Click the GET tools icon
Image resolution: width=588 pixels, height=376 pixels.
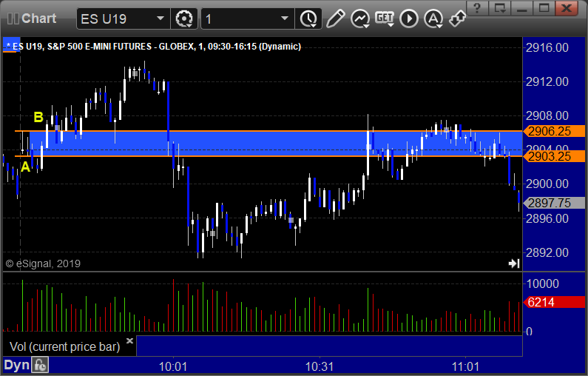point(385,19)
